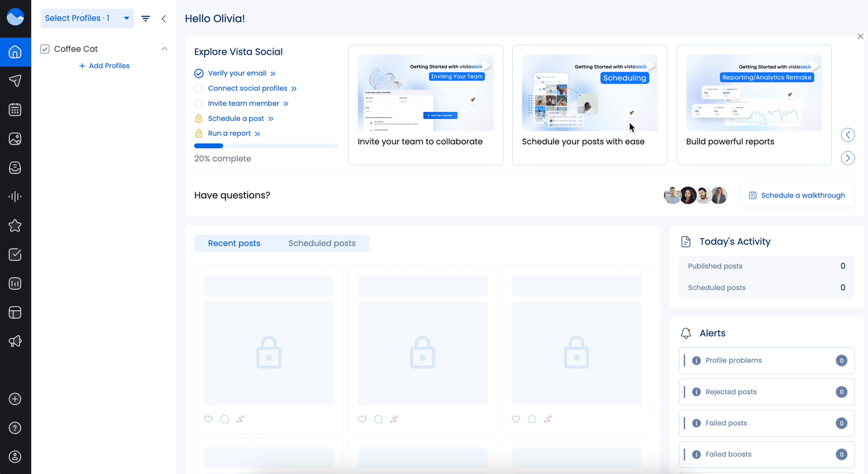Open the Select Profiles dropdown
The image size is (868, 474).
pos(87,19)
